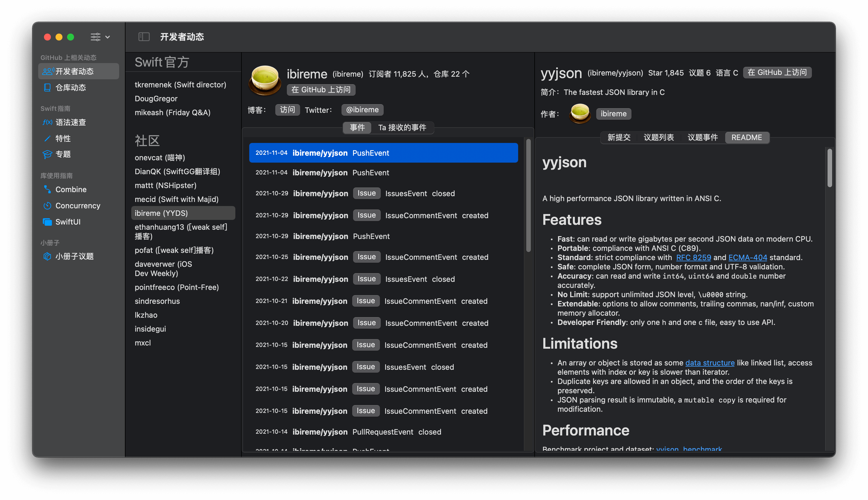Click the ibireme author avatar thumbnail
Image resolution: width=868 pixels, height=500 pixels.
579,113
